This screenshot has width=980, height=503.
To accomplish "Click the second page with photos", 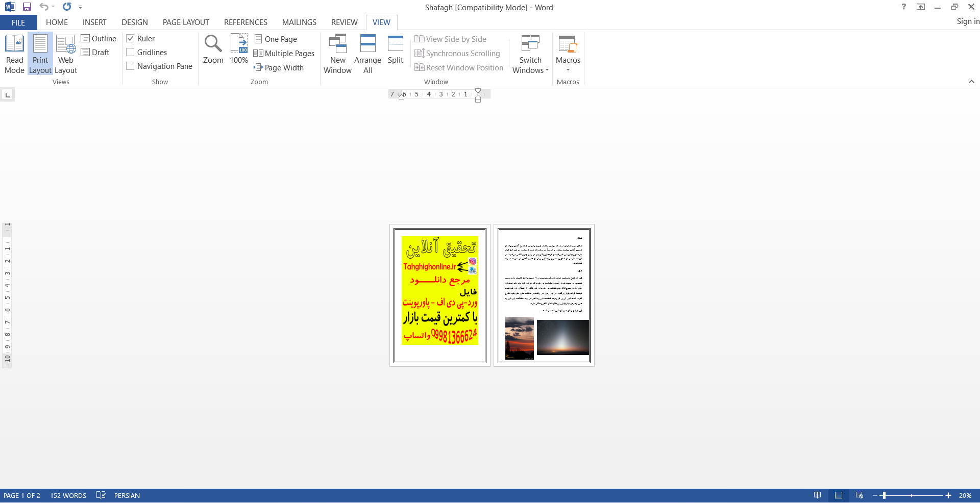I will point(544,295).
